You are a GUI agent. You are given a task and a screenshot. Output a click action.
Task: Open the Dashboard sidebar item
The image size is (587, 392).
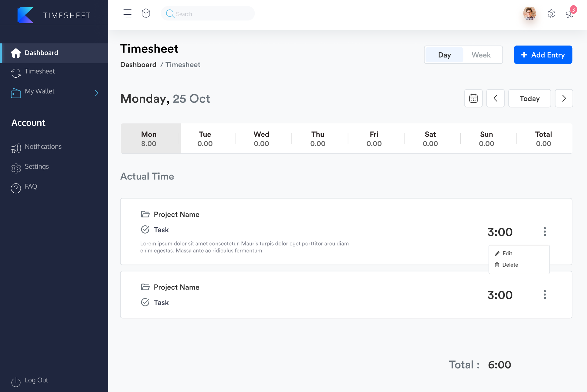tap(41, 53)
